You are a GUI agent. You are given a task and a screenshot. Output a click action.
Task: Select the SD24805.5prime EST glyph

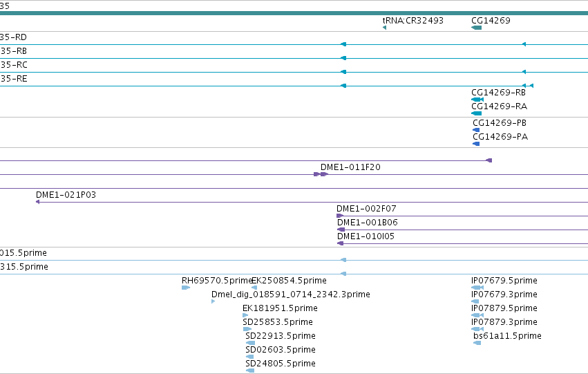click(250, 371)
